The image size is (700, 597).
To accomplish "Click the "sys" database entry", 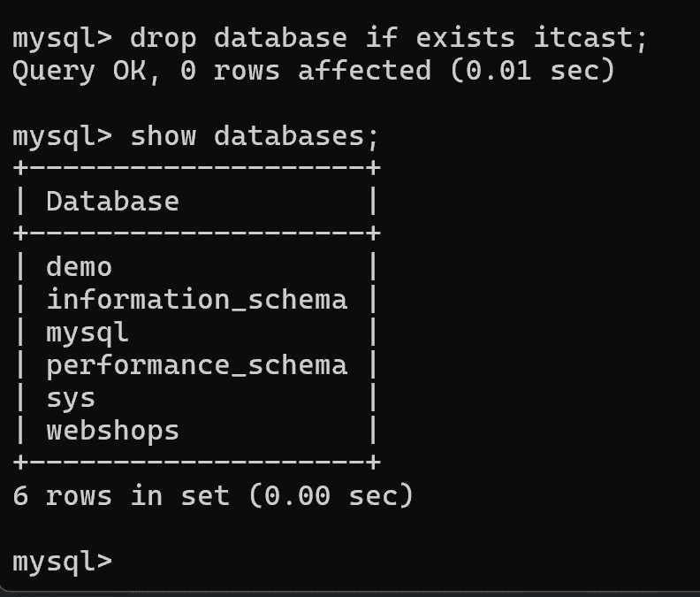I will (71, 398).
